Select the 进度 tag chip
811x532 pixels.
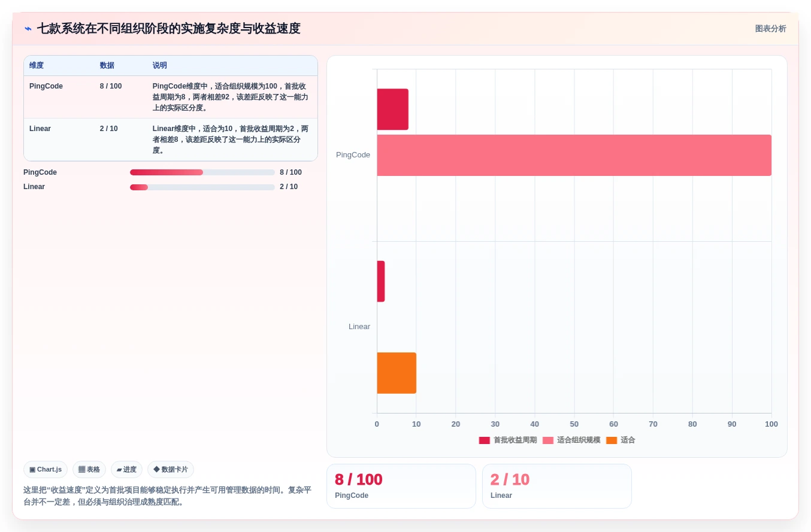[126, 470]
